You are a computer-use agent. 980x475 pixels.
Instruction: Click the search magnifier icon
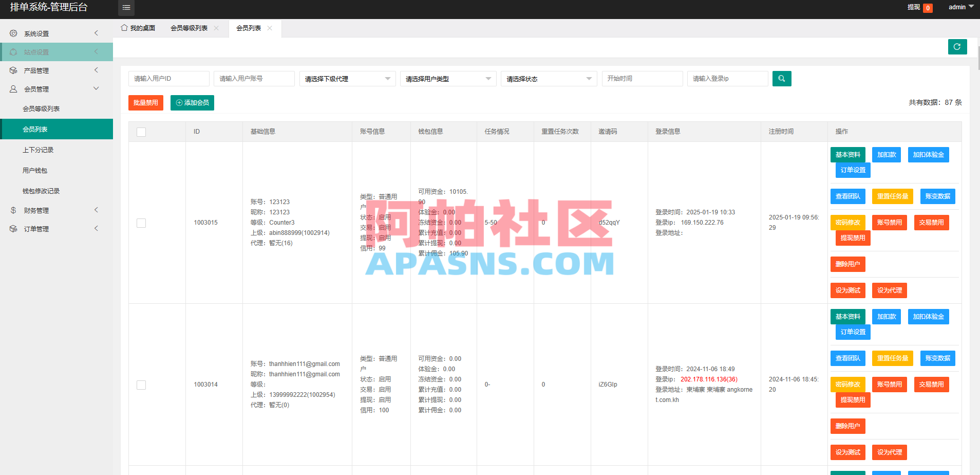[781, 78]
